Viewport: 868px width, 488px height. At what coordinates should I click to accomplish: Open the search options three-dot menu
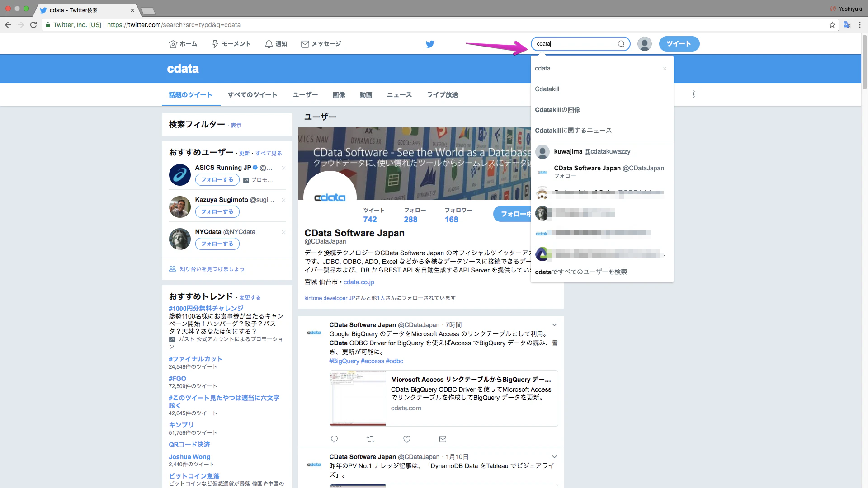(693, 94)
